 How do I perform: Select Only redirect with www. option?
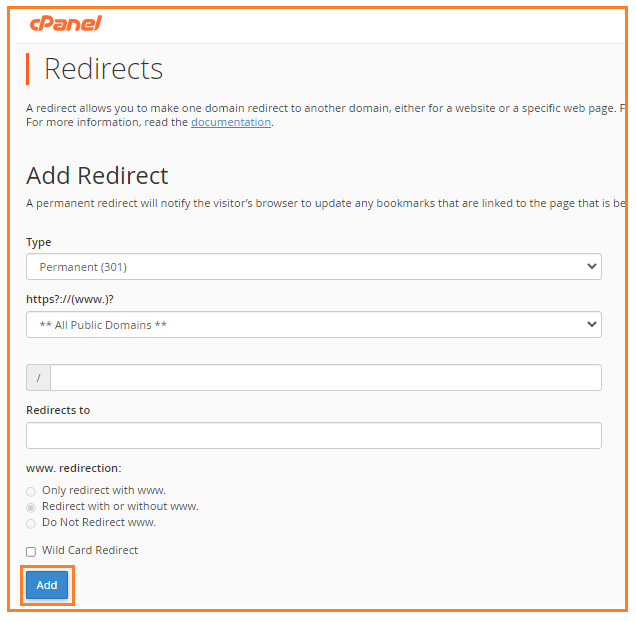31,492
